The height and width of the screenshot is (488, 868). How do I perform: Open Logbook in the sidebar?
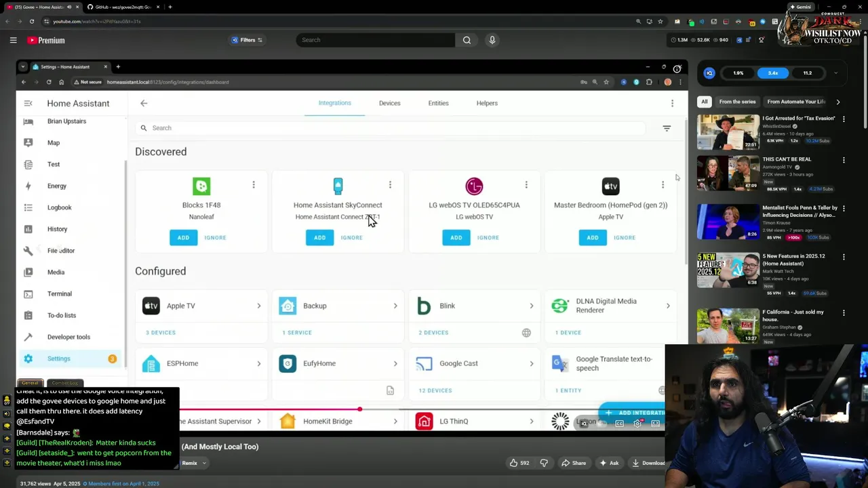click(71, 207)
